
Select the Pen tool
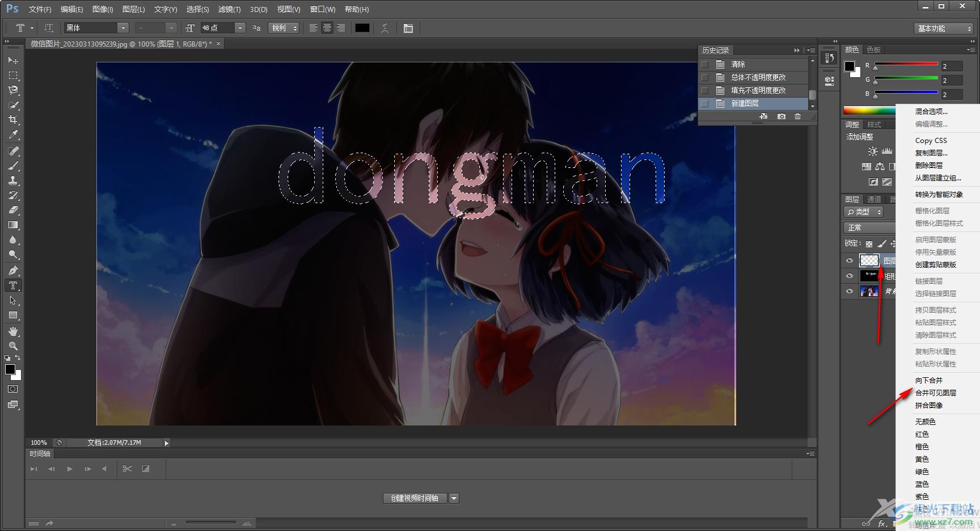pos(13,271)
